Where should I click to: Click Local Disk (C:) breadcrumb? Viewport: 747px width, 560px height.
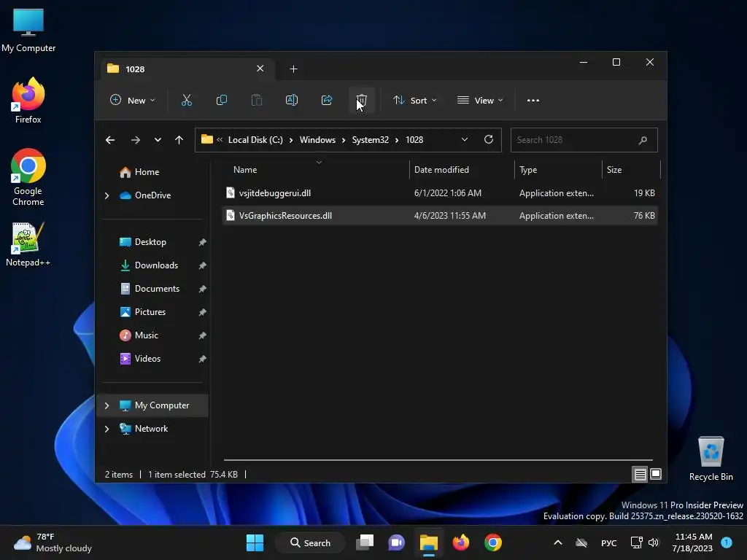(x=255, y=140)
